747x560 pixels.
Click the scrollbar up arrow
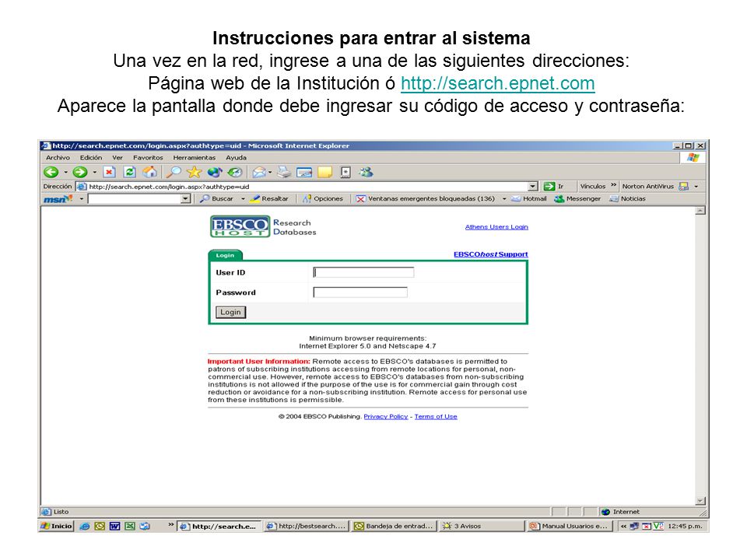(x=700, y=210)
